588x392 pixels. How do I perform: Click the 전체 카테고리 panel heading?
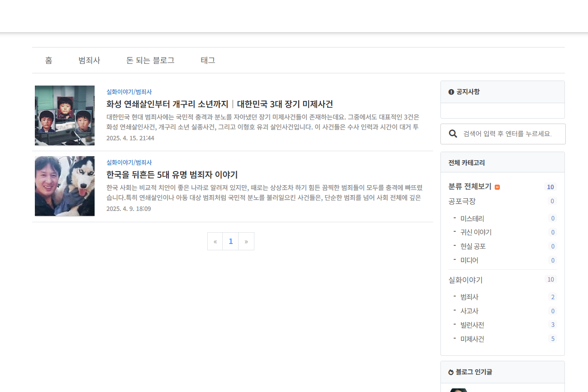(467, 163)
